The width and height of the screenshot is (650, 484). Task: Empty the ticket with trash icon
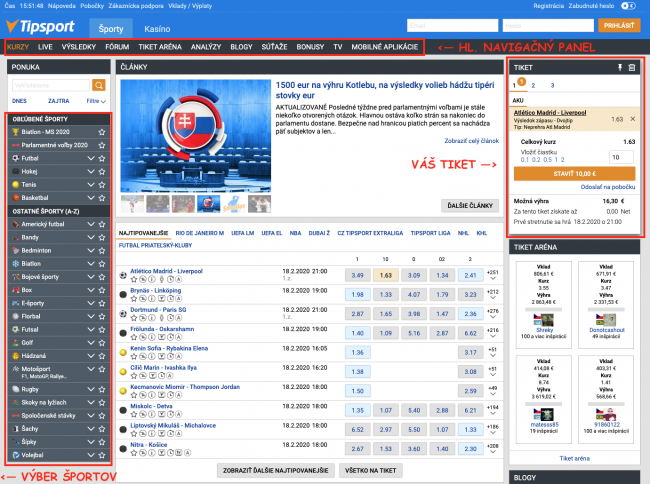click(x=632, y=67)
